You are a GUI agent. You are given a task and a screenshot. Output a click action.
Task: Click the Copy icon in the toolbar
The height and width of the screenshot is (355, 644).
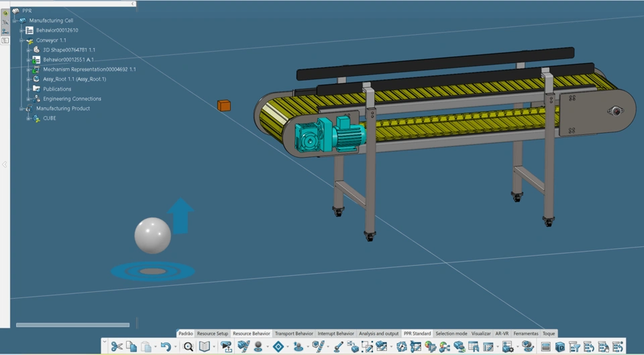coord(131,346)
